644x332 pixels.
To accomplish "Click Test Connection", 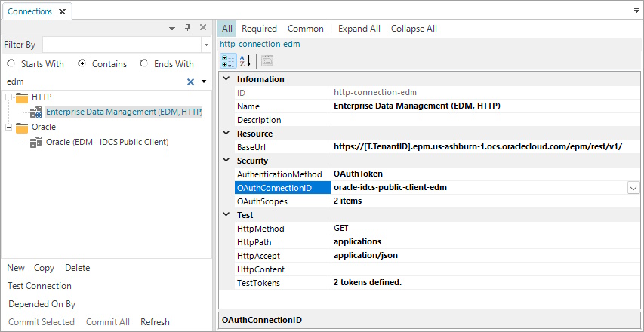I will pyautogui.click(x=39, y=286).
